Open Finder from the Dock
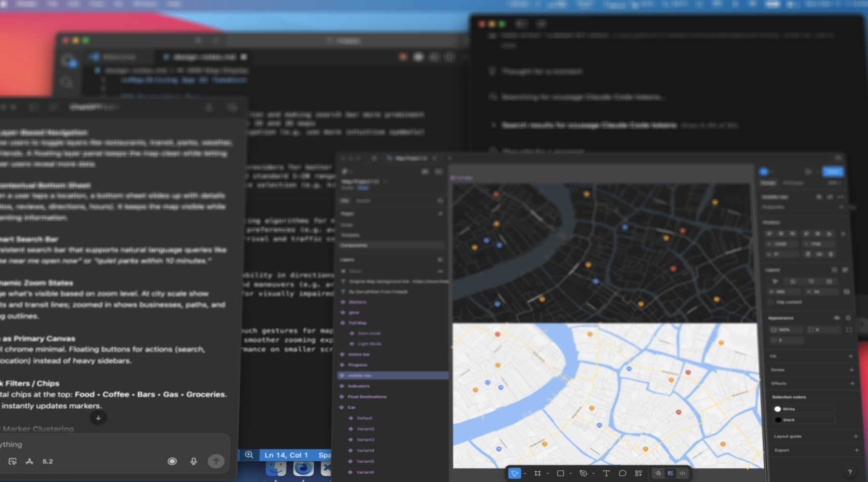868x482 pixels. pos(276,469)
